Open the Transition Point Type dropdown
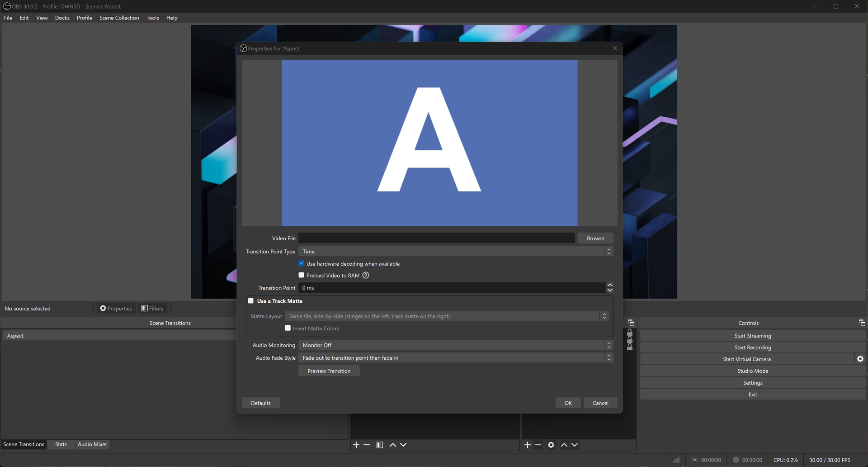868x467 pixels. click(455, 251)
